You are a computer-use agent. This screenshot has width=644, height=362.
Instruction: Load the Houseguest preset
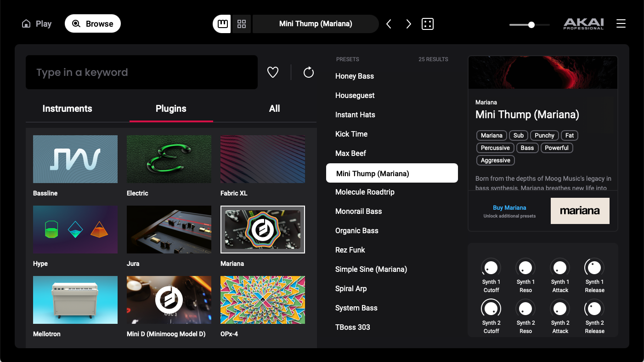point(355,95)
